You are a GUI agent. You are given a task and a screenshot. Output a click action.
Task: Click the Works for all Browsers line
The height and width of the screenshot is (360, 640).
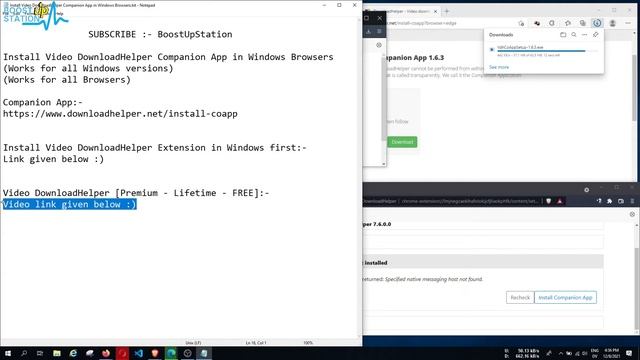pyautogui.click(x=67, y=80)
